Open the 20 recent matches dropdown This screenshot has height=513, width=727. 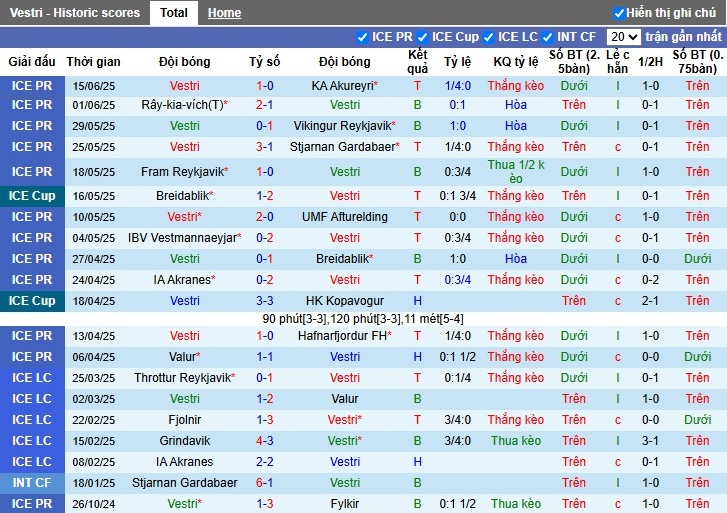(x=624, y=37)
